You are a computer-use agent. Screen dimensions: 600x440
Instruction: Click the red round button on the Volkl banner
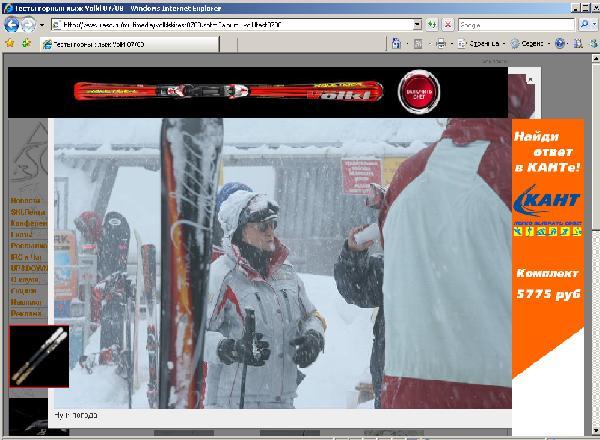coord(419,92)
